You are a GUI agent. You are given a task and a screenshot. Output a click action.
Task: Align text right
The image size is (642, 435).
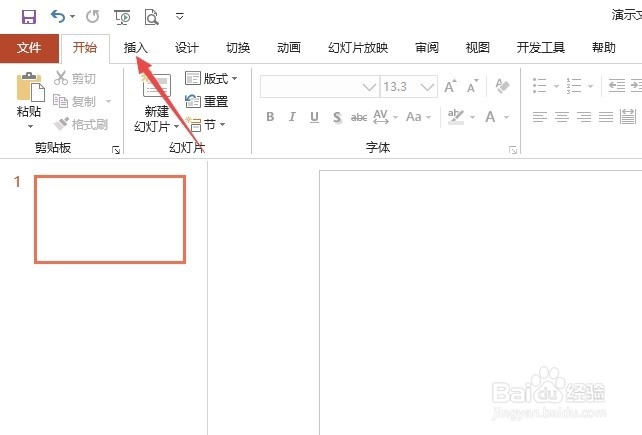click(584, 117)
